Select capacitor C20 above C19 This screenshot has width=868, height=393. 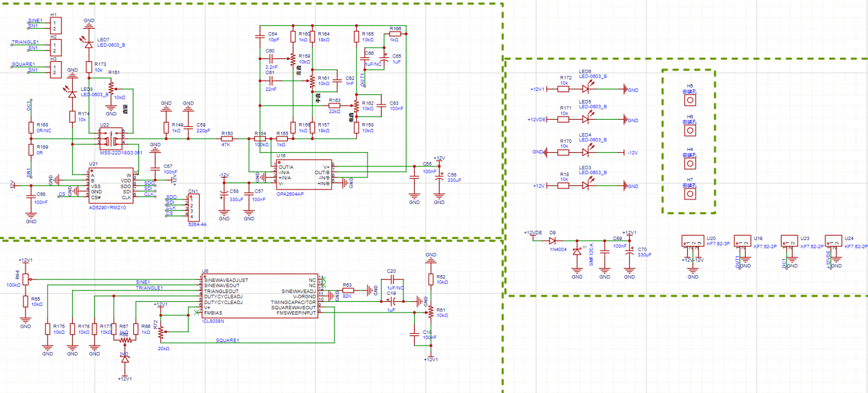point(392,279)
